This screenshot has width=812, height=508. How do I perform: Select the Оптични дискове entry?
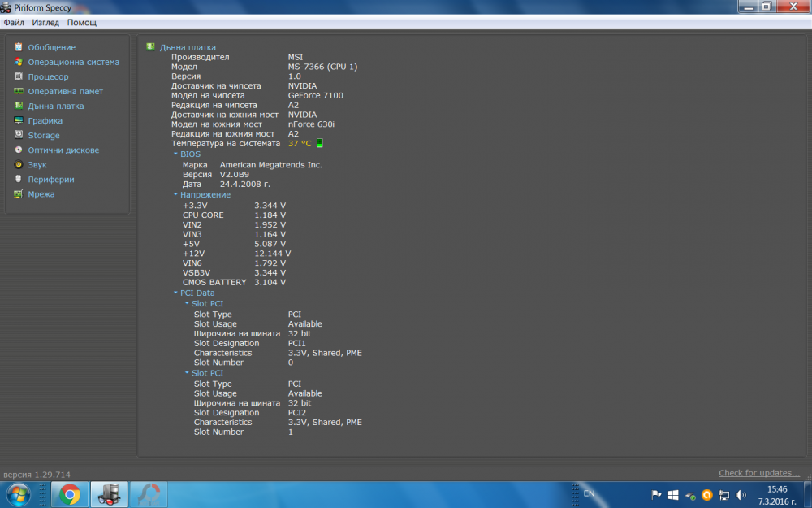pos(63,150)
